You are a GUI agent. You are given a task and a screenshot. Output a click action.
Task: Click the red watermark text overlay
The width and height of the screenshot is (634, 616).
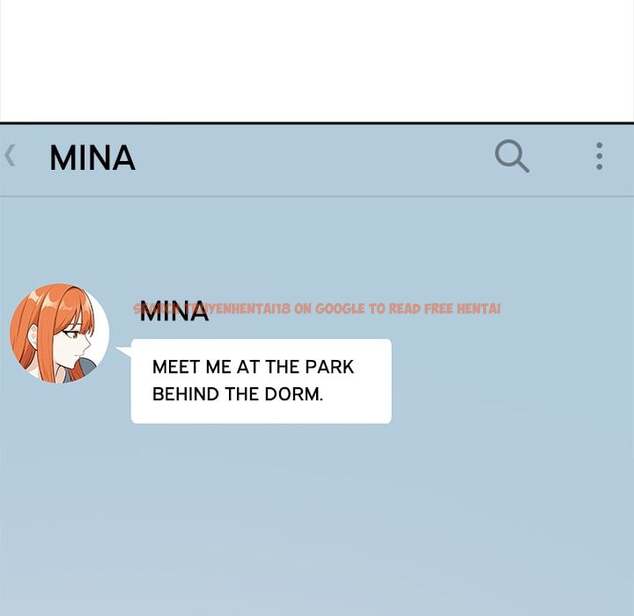(x=317, y=309)
